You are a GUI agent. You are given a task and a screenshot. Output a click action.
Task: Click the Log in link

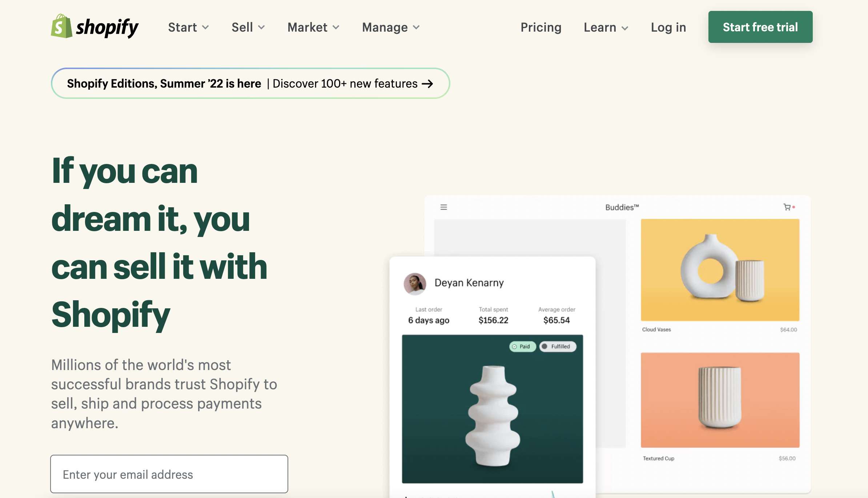(x=668, y=27)
